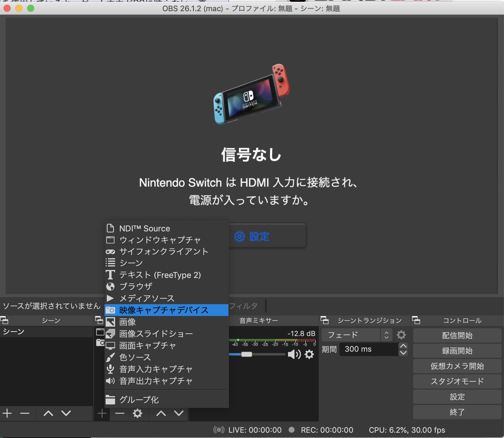This screenshot has width=504, height=438.
Task: Move scene up with arrow icon
Action: (x=48, y=414)
